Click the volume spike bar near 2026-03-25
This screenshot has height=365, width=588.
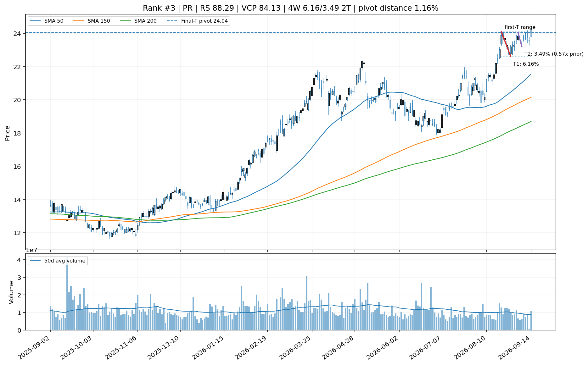[x=306, y=303]
